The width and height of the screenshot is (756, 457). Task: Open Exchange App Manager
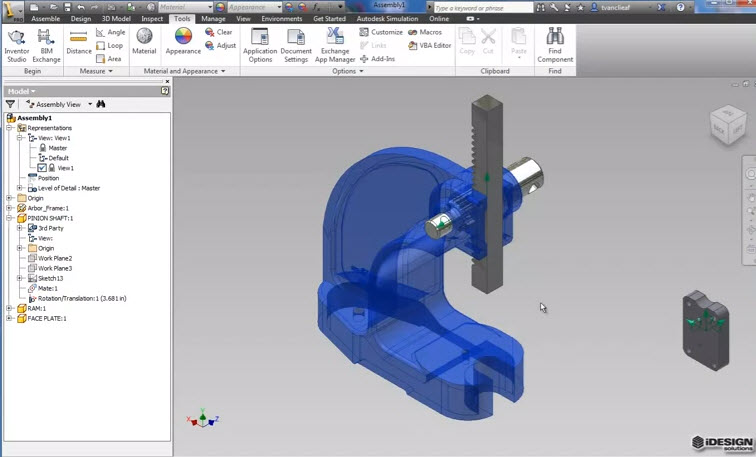[x=335, y=45]
